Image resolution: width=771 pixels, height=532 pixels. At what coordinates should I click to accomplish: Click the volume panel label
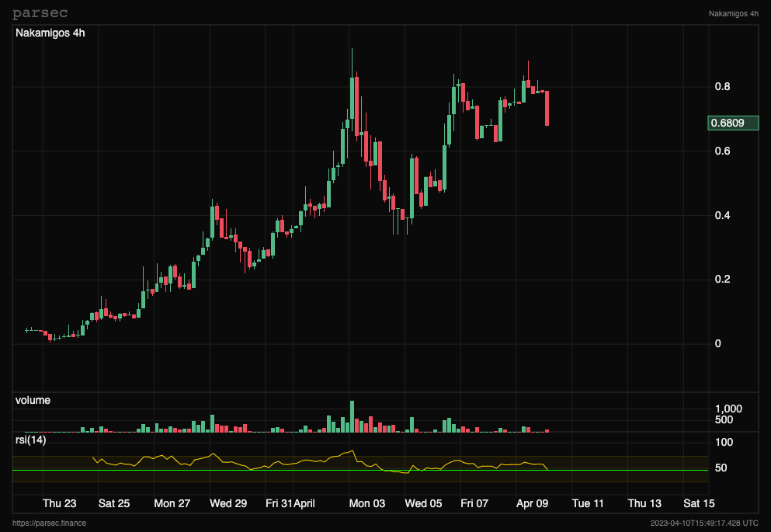pyautogui.click(x=33, y=400)
